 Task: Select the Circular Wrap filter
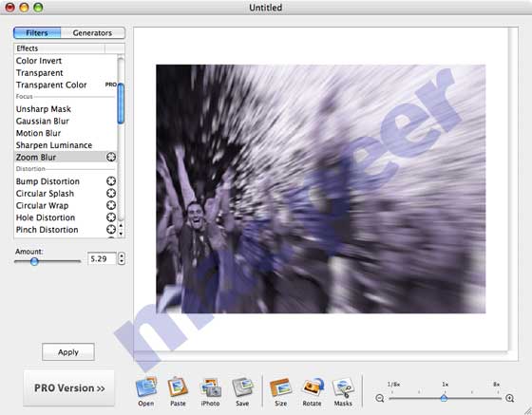(66, 205)
